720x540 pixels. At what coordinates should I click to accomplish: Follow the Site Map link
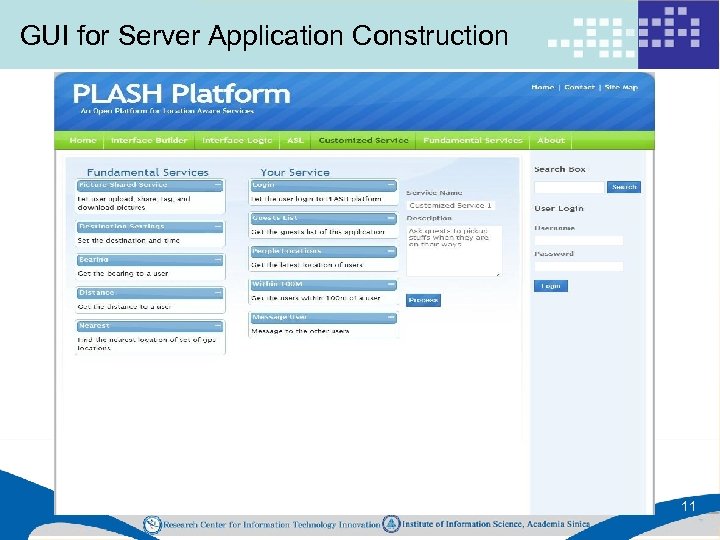(x=621, y=87)
